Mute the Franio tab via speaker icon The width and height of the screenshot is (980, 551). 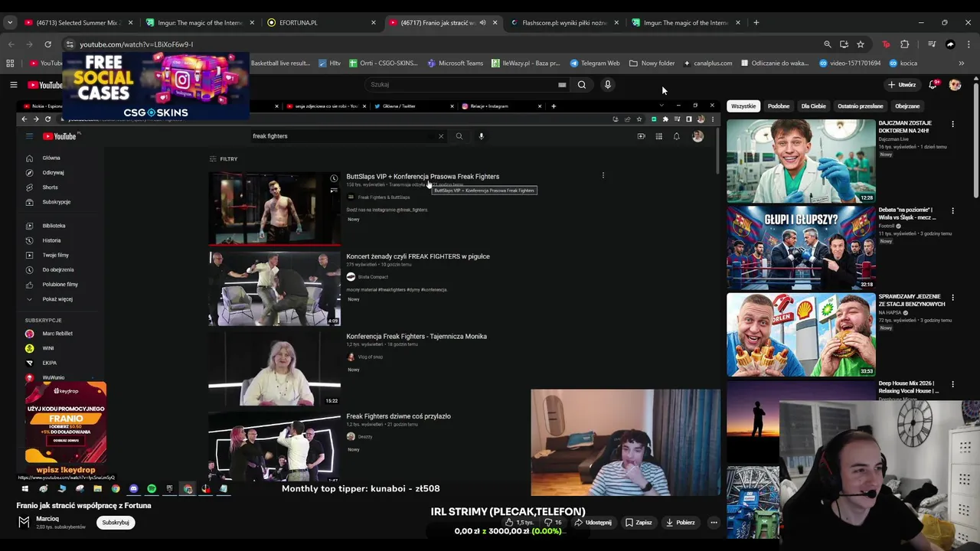[482, 22]
